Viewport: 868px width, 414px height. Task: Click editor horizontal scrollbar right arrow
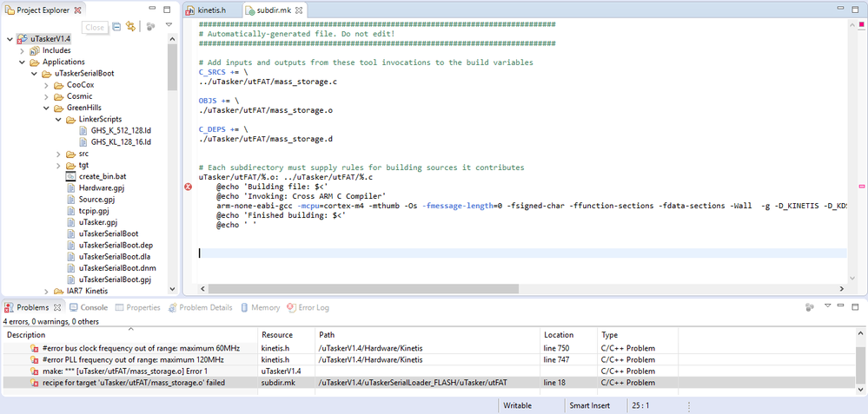pos(842,289)
